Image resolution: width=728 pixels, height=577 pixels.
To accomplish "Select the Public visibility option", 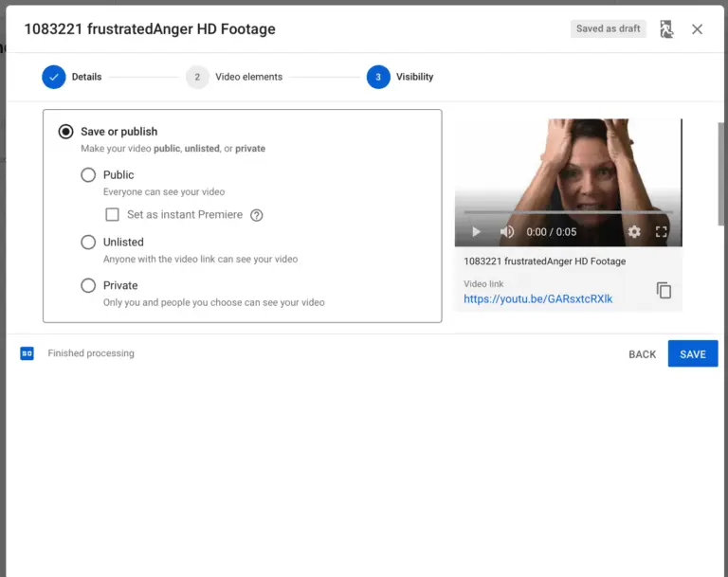I will [88, 174].
